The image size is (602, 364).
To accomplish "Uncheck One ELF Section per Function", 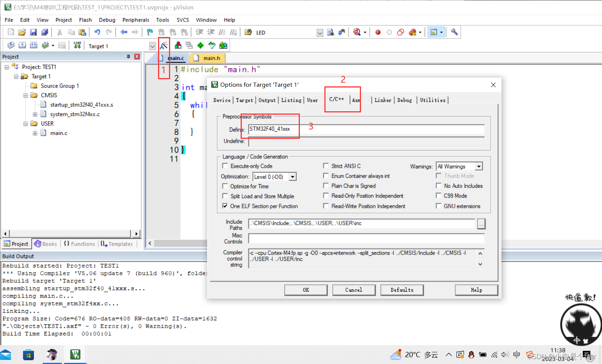I will 225,206.
